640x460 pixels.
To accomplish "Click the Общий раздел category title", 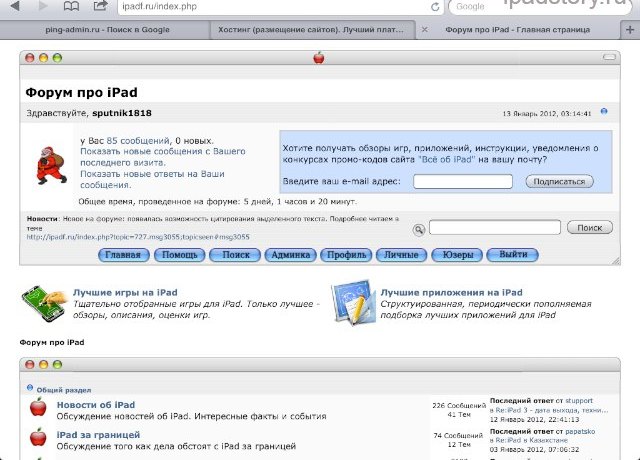I will [x=64, y=390].
